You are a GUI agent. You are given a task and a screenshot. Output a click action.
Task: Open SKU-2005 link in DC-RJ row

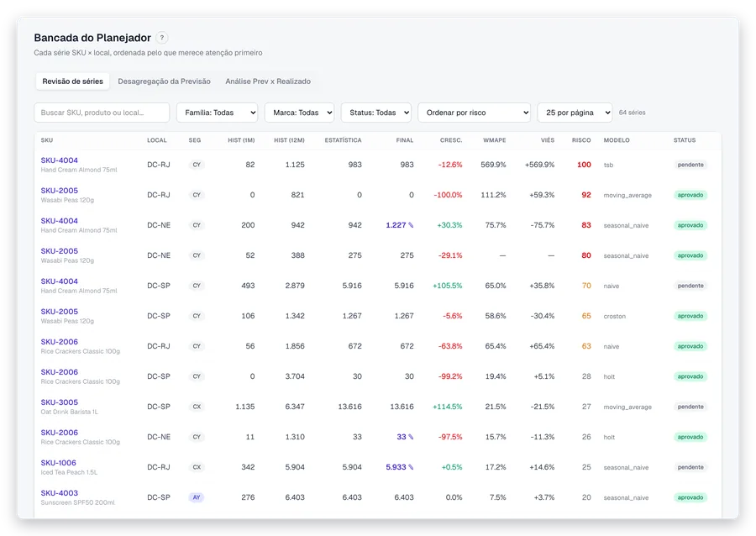(60, 191)
